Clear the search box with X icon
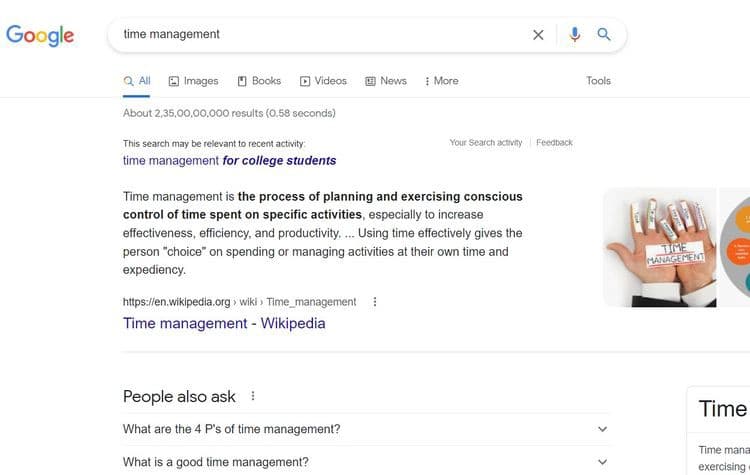 point(538,35)
